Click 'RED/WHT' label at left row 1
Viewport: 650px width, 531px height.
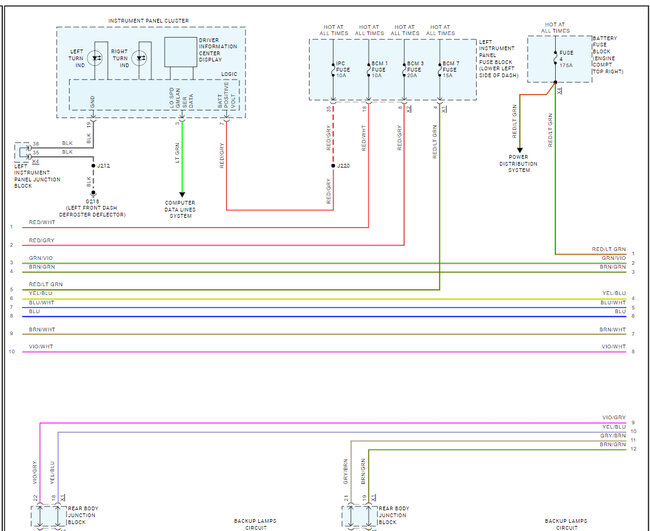42,223
